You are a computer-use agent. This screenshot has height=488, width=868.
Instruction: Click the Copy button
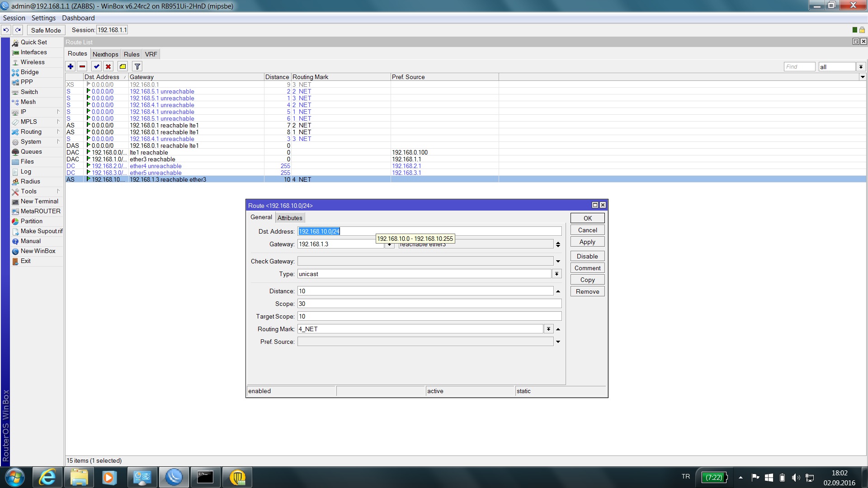pos(587,280)
